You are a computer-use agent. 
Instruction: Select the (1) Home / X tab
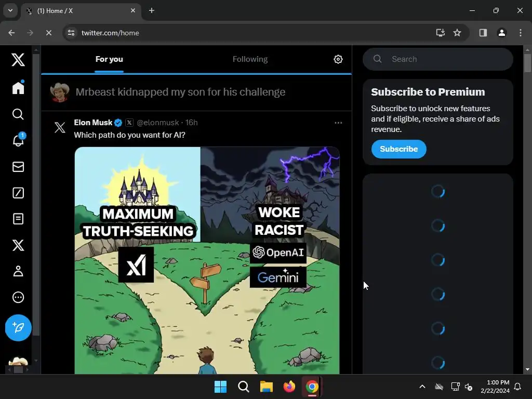82,10
